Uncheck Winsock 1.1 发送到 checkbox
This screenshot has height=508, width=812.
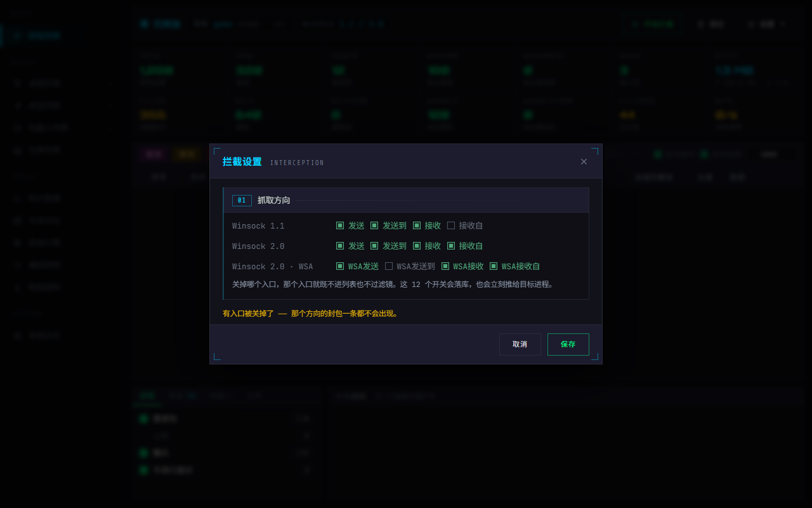[x=374, y=225]
